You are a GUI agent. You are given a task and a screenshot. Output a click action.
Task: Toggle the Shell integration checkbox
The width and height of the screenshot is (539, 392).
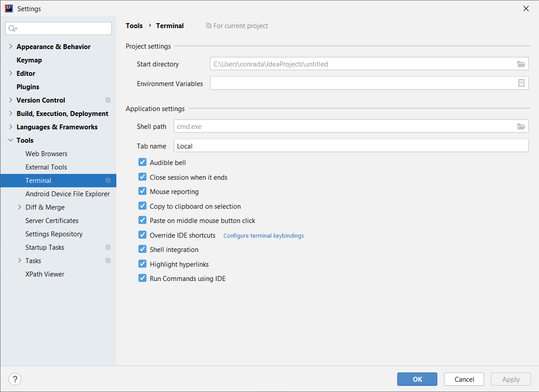pos(142,249)
